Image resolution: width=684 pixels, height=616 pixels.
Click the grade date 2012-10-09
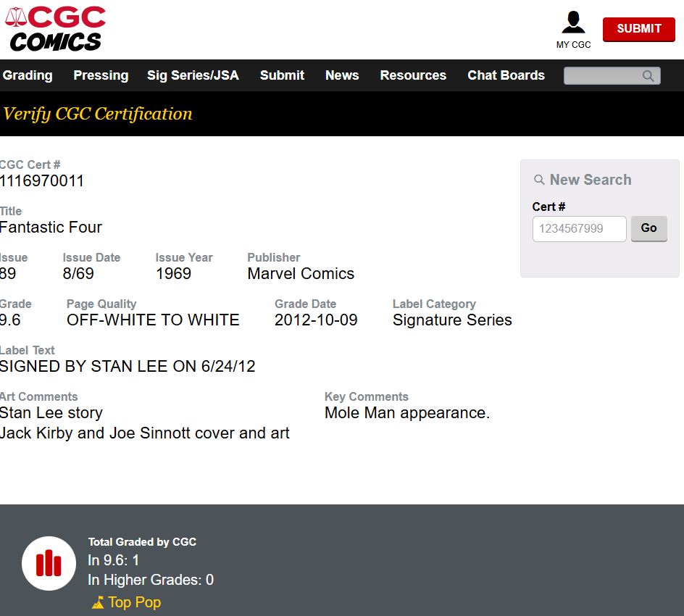(316, 320)
